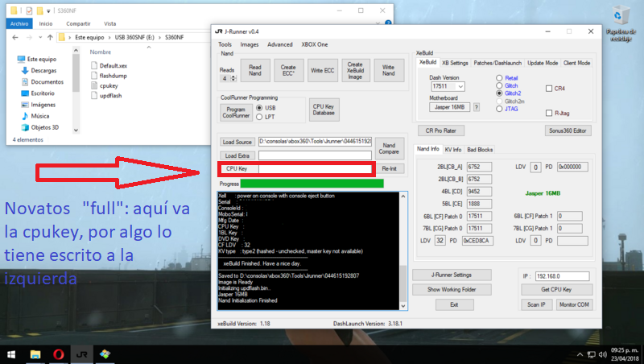644x364 pixels.
Task: Open Archivo tab in File Explorer
Action: 19,24
